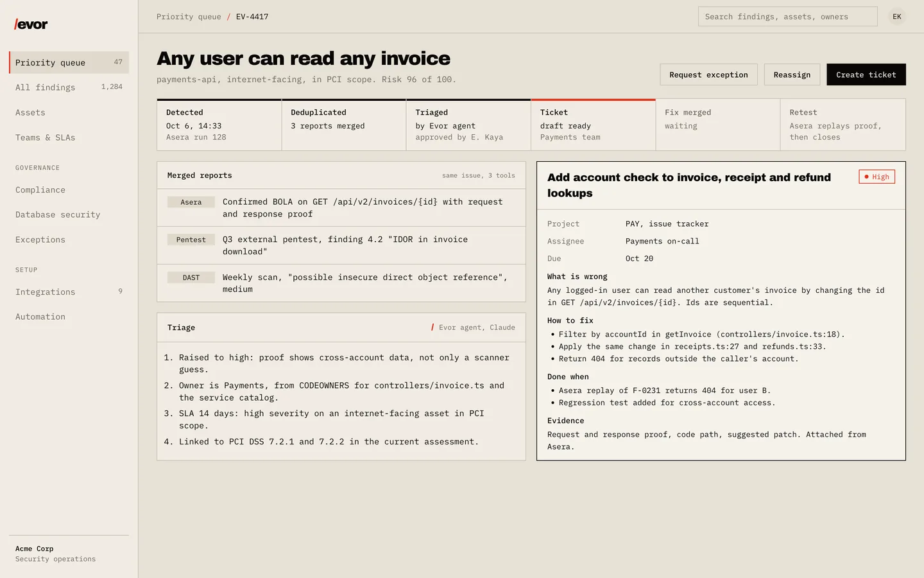Click the Priority queue breadcrumb

[x=189, y=17]
